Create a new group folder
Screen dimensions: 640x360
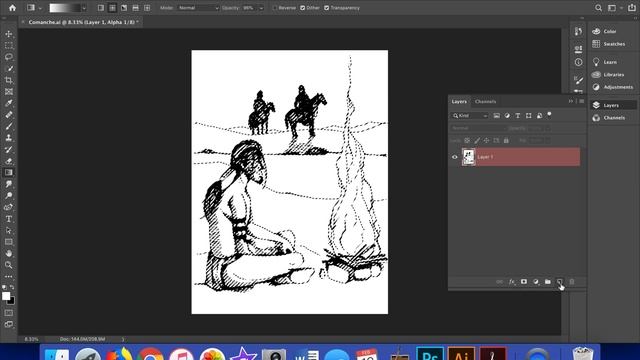548,282
